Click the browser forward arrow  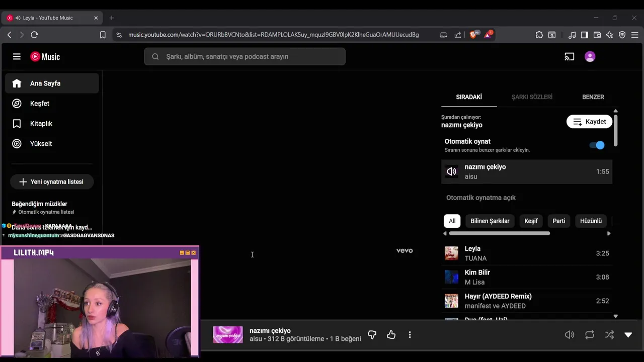tap(22, 35)
